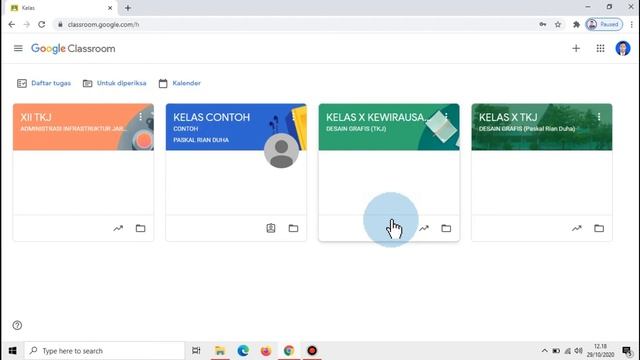Open the notification center icon

[x=627, y=351]
